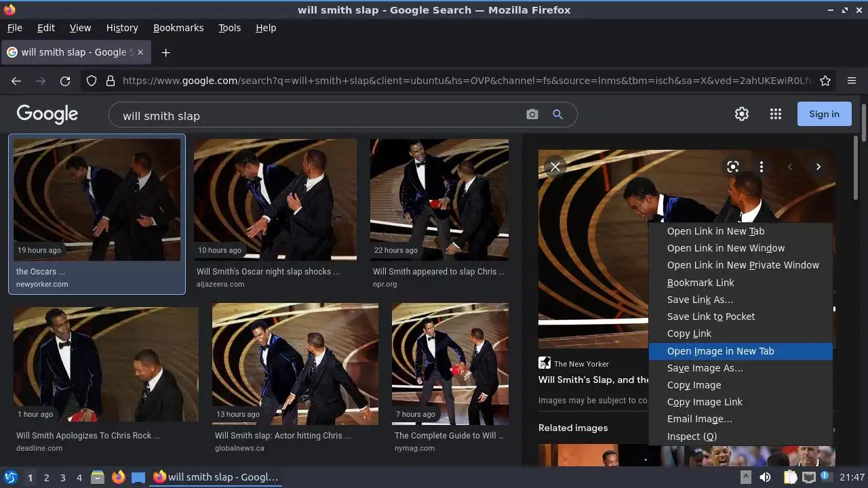
Task: Select Save Image As... entry
Action: [741, 368]
